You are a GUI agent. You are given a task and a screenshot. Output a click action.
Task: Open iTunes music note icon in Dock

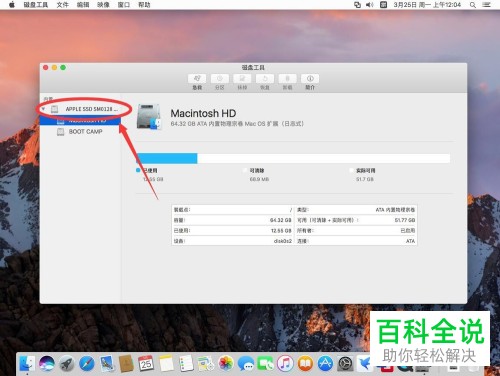tap(285, 363)
